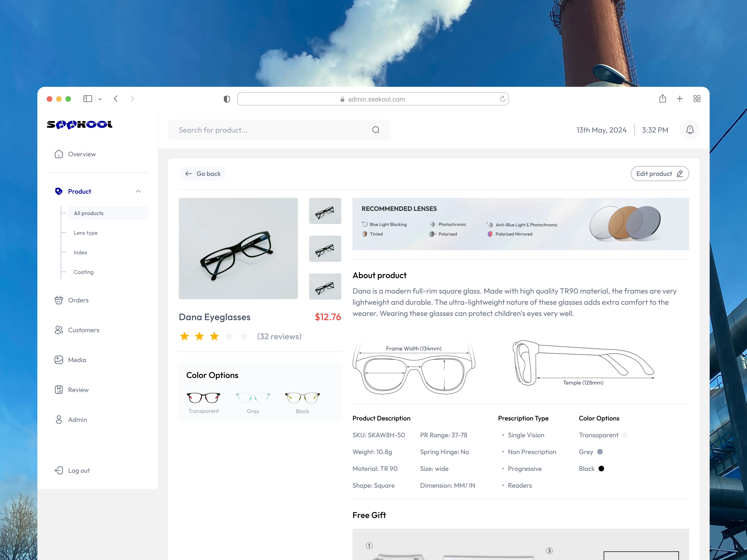Select All products in the submenu
The width and height of the screenshot is (747, 560).
pos(108,213)
